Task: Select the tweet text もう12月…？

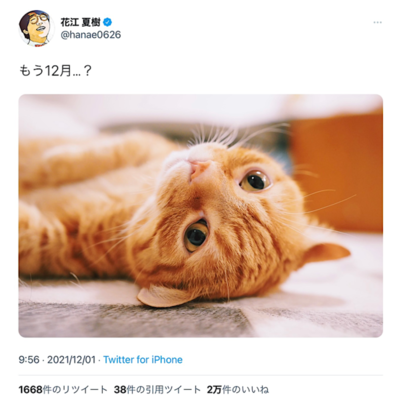Action: [55, 71]
